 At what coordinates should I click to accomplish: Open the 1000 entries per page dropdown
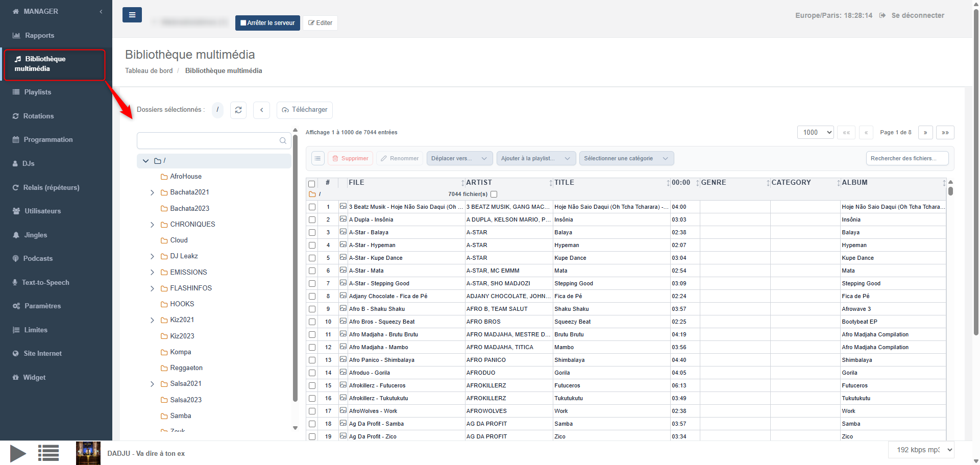pos(815,133)
